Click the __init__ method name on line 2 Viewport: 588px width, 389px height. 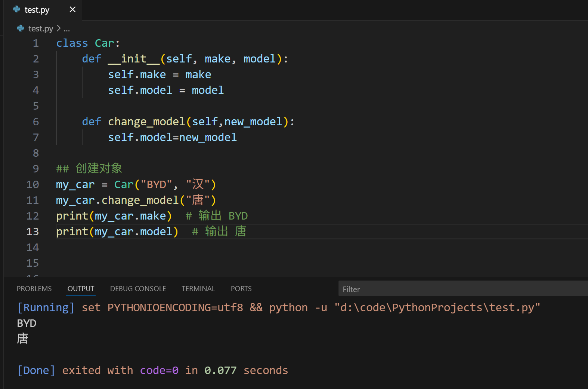[x=134, y=59]
